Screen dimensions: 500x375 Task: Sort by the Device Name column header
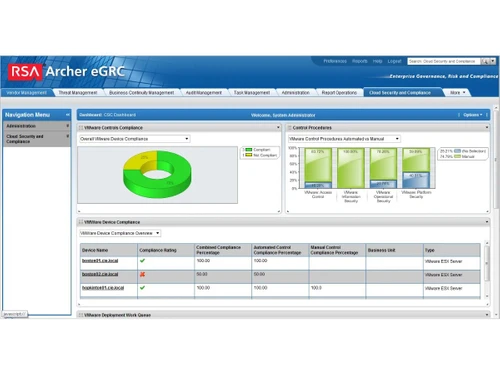(109, 250)
